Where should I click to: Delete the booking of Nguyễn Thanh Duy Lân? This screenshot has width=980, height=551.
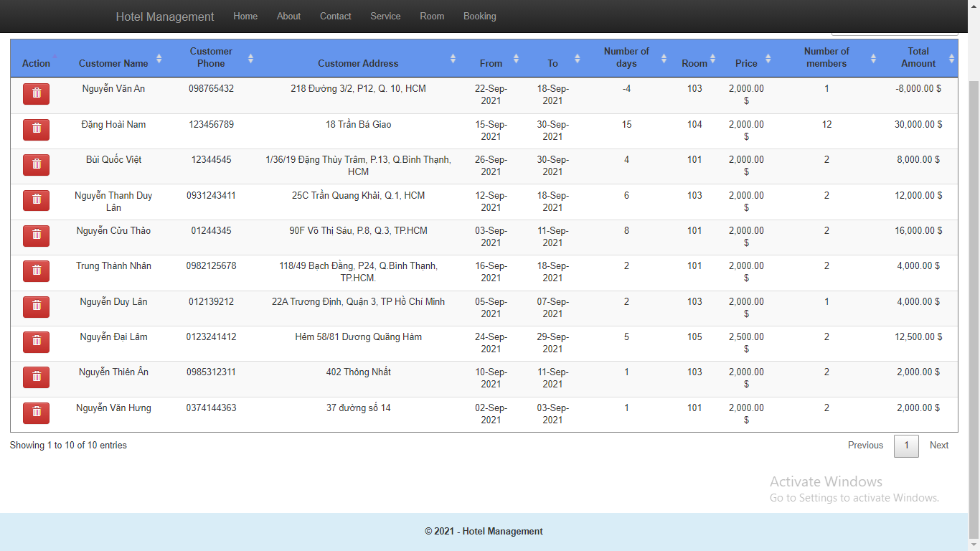pyautogui.click(x=36, y=200)
